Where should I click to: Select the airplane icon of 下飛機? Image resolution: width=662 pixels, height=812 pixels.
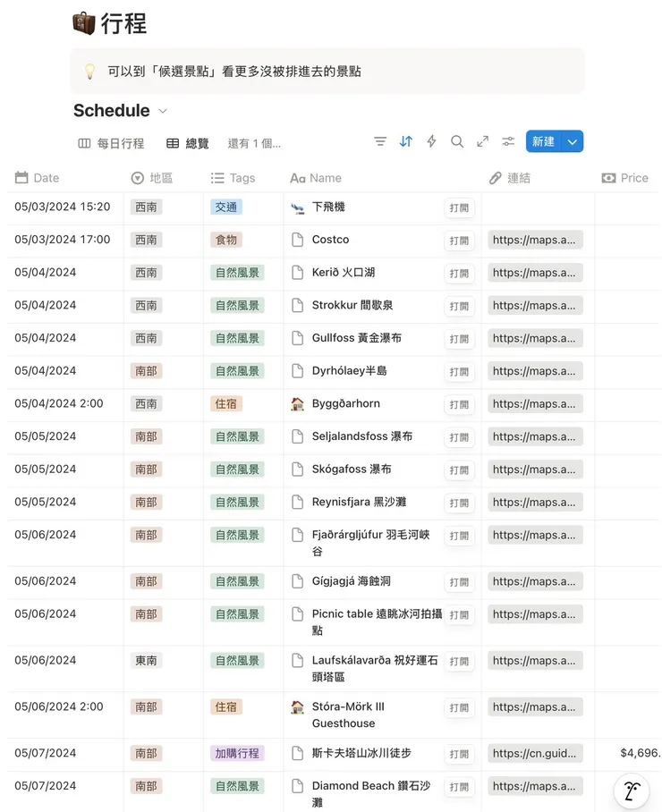[x=297, y=207]
